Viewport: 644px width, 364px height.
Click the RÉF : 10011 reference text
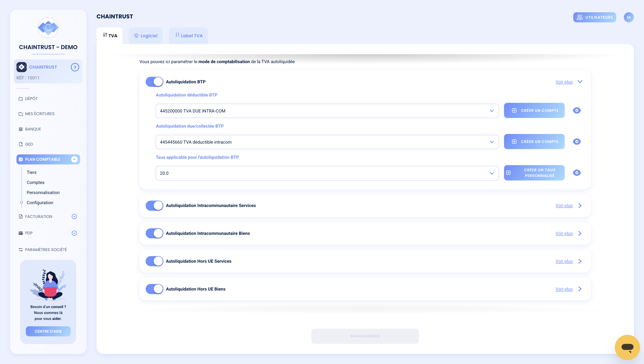pyautogui.click(x=28, y=78)
